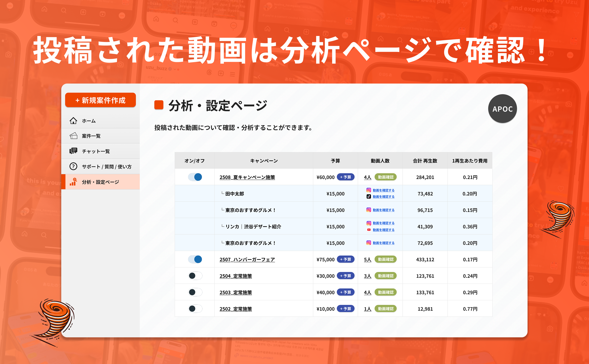The height and width of the screenshot is (364, 589).
Task: Click the YouTube icon in リンカ row
Action: pyautogui.click(x=369, y=230)
